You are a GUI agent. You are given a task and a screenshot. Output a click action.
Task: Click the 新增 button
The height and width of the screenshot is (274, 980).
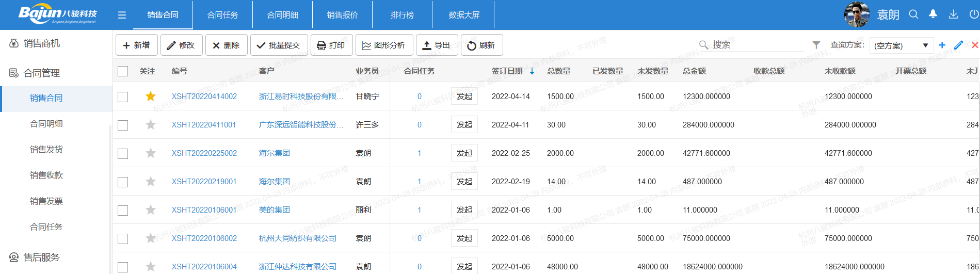click(x=136, y=45)
